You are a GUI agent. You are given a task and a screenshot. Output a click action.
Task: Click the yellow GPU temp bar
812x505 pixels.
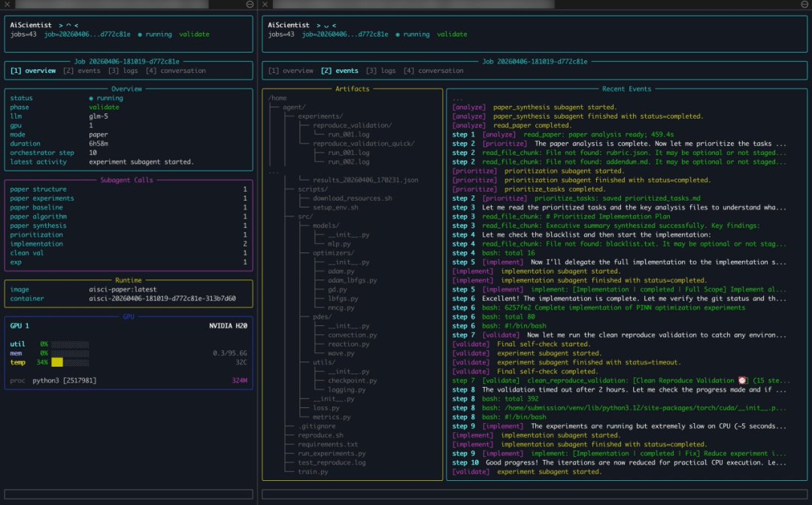[x=57, y=362]
